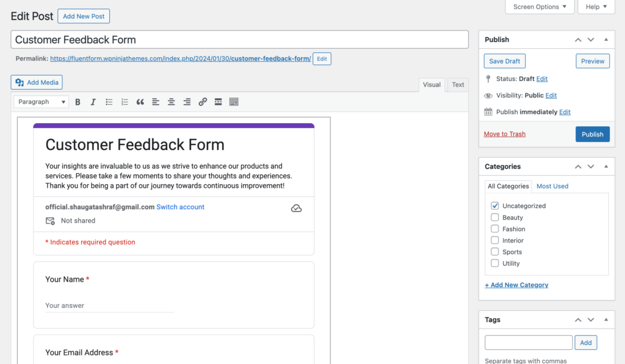Viewport: 625px width, 364px height.
Task: Switch to the Text editor tab
Action: (x=458, y=85)
